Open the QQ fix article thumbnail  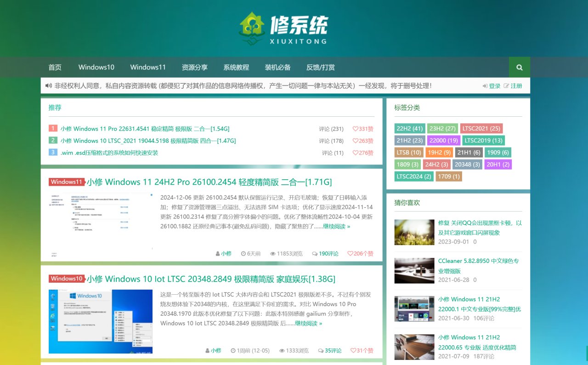point(414,232)
